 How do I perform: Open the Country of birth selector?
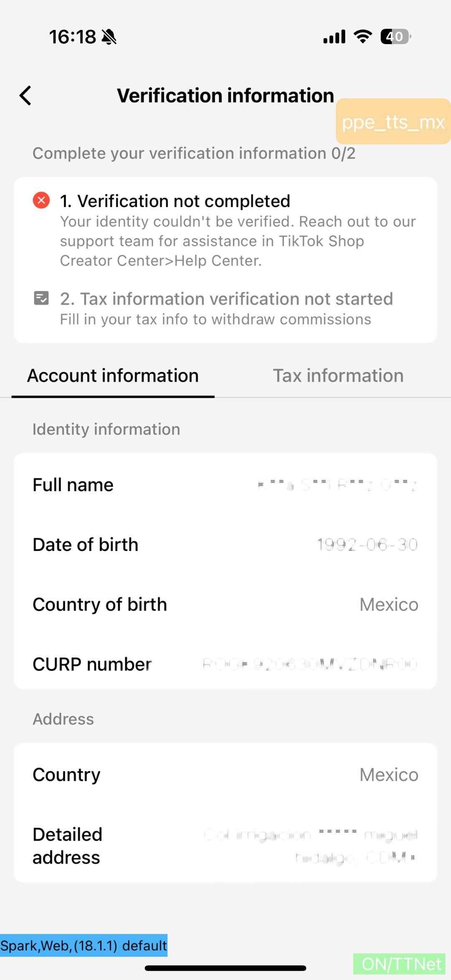225,604
